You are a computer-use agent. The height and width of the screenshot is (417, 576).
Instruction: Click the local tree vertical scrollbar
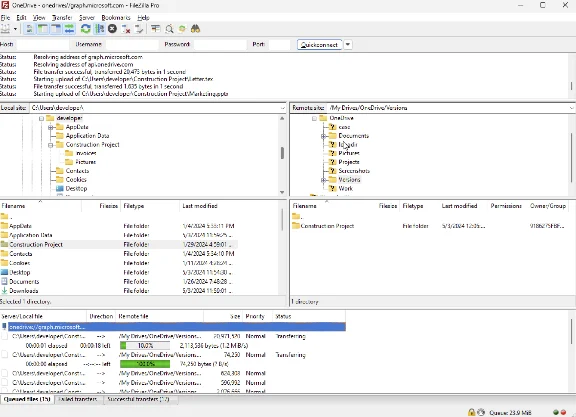282,154
